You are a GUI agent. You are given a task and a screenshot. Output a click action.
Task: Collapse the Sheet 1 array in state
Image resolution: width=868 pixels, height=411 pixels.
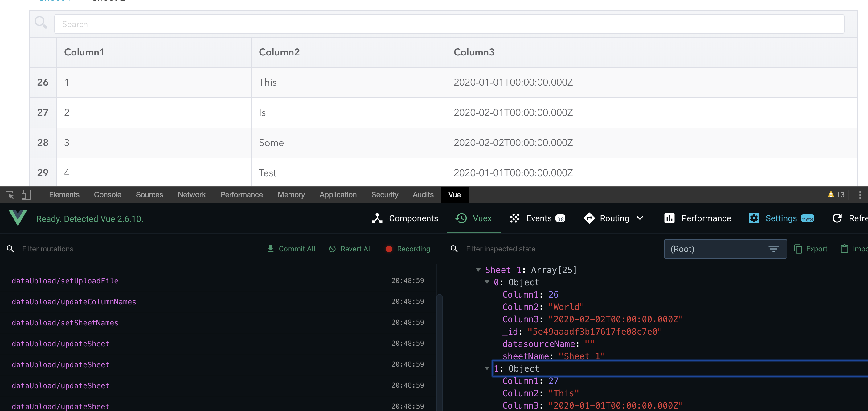click(478, 270)
